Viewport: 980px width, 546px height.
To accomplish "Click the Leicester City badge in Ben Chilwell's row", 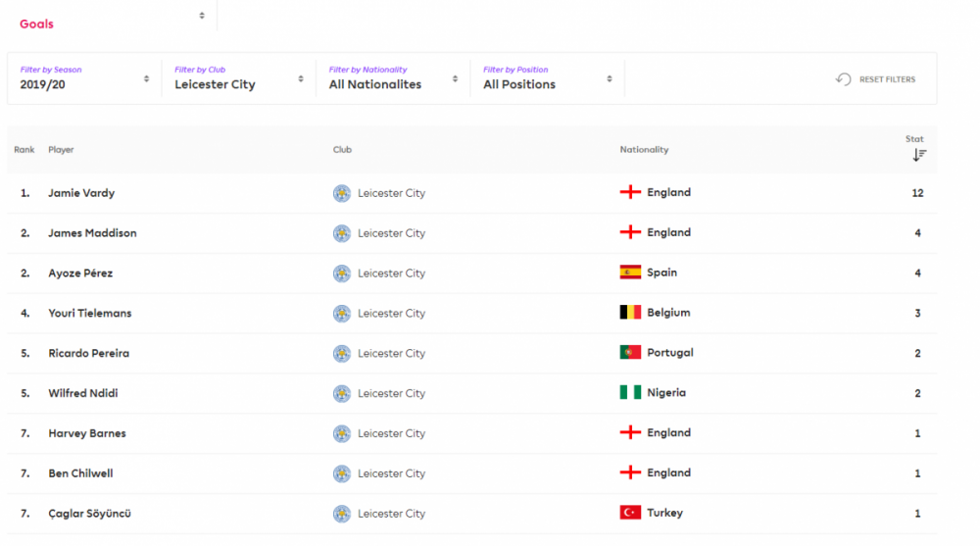I will 342,473.
